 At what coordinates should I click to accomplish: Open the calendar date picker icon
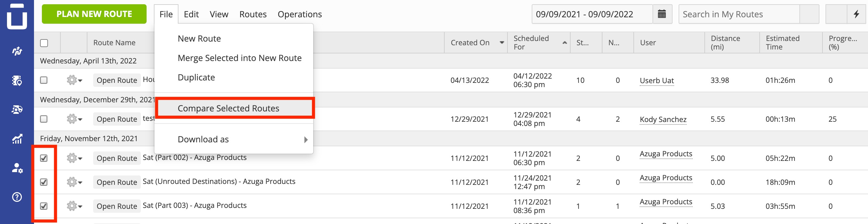click(x=662, y=14)
